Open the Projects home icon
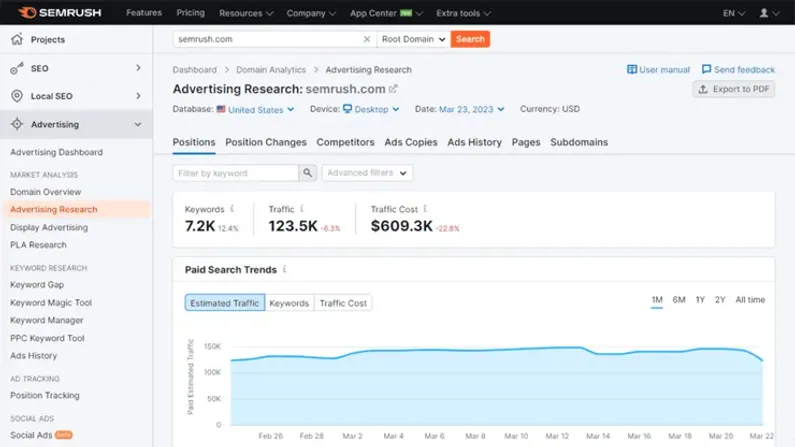This screenshot has height=447, width=795. [17, 39]
